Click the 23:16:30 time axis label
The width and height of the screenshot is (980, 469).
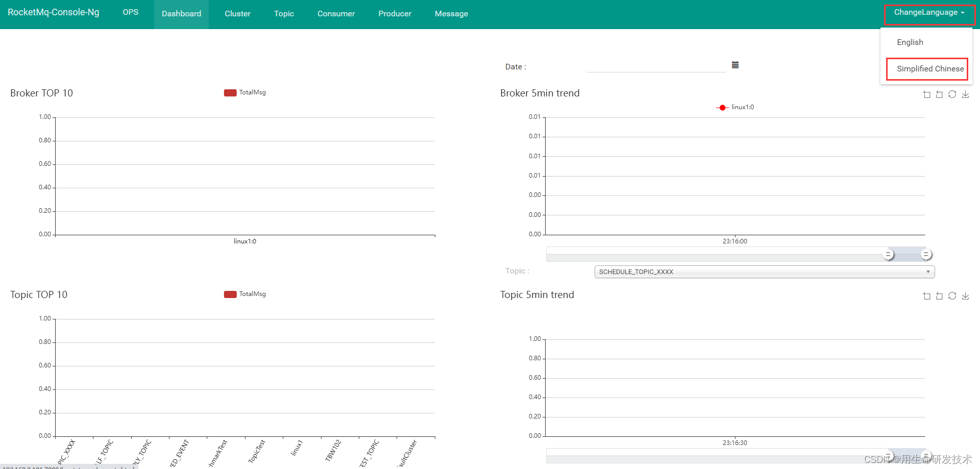point(735,443)
